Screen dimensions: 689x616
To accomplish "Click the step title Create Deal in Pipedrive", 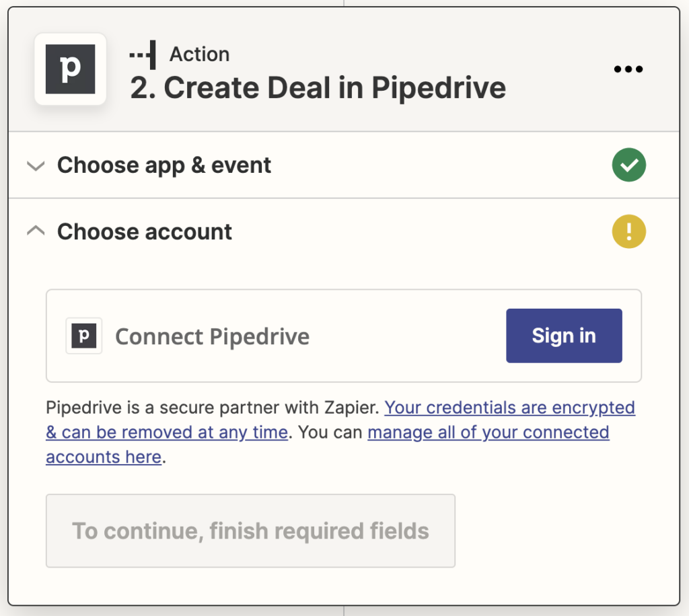I will click(318, 87).
